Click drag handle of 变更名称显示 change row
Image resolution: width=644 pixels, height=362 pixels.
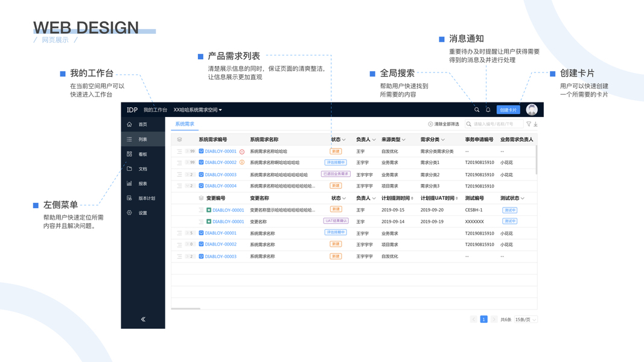(201, 210)
